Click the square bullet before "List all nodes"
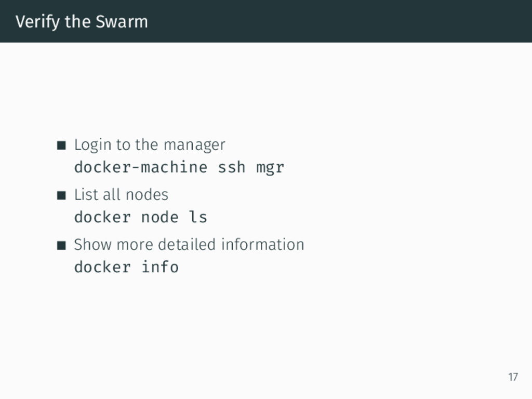 [x=62, y=195]
